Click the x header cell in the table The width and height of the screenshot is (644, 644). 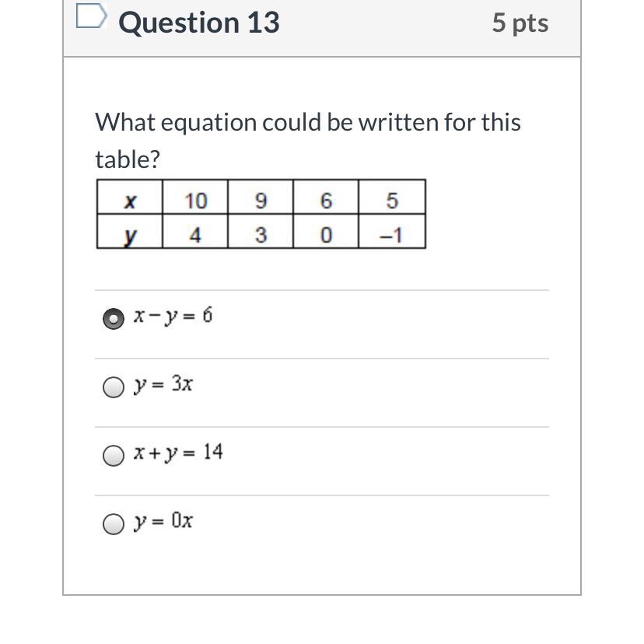pos(130,201)
